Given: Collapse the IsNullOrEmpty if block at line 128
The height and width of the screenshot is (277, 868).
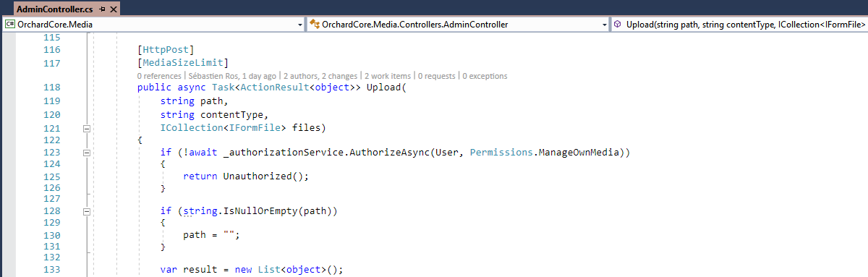Looking at the screenshot, I should tap(86, 212).
